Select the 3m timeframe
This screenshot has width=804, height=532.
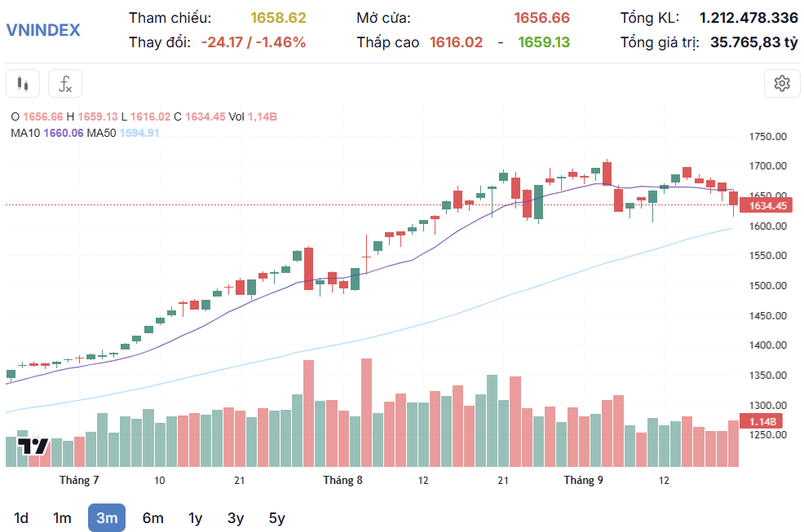107,518
